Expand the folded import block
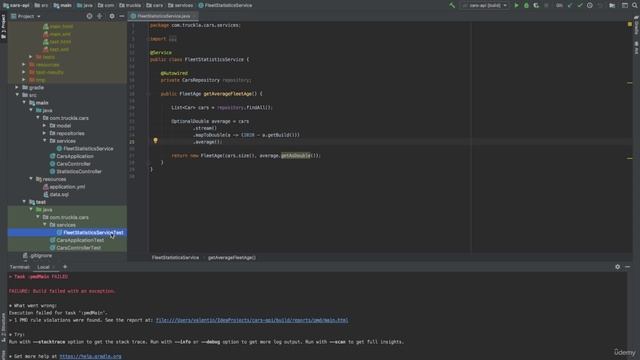Image resolution: width=640 pixels, height=360 pixels. click(x=173, y=39)
